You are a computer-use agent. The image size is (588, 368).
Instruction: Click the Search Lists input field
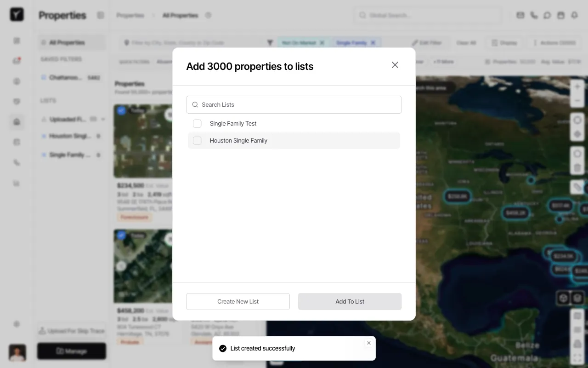click(294, 104)
